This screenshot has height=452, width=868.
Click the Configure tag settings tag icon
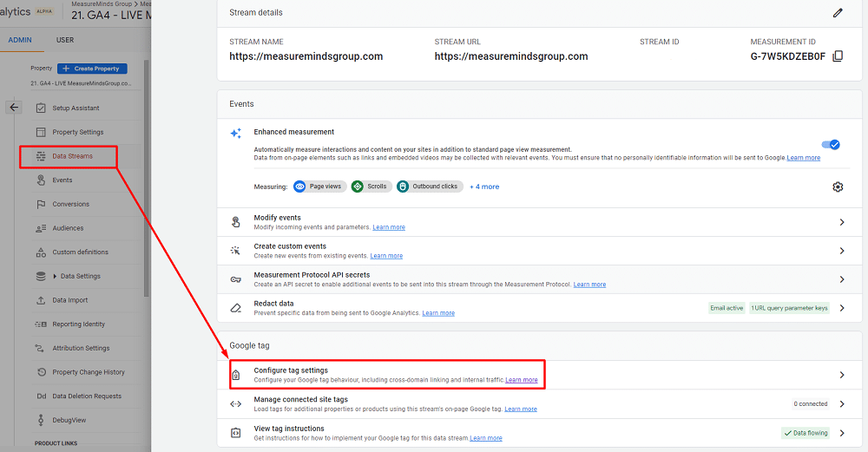(x=236, y=375)
